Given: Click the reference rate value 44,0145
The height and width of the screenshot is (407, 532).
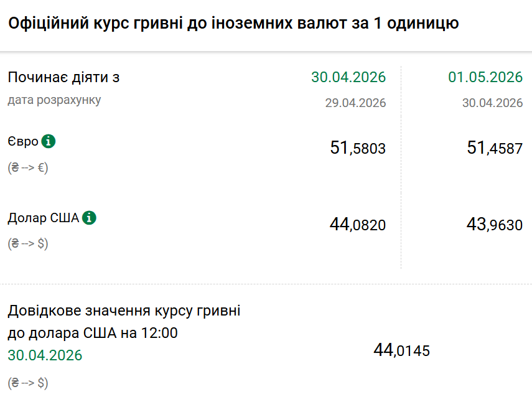Looking at the screenshot, I should (401, 350).
